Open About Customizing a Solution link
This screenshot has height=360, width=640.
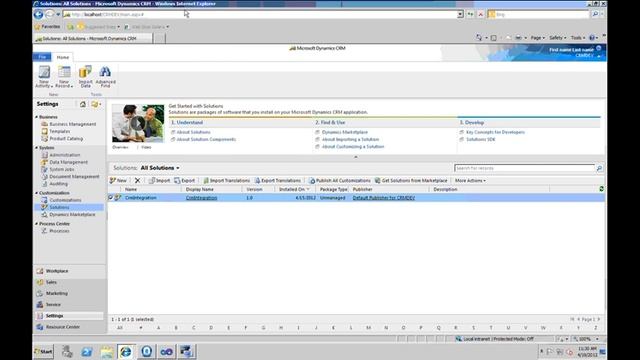353,147
